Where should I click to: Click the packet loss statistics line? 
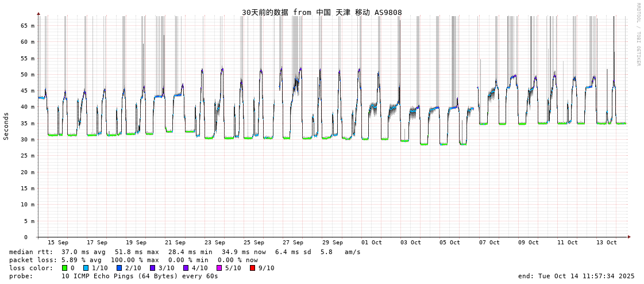pos(133,260)
